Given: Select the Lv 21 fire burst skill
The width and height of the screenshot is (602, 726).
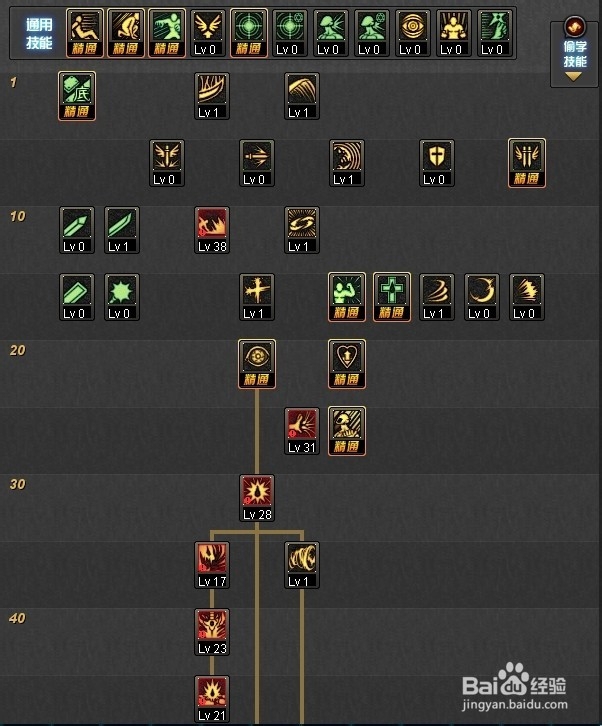Looking at the screenshot, I should click(212, 699).
